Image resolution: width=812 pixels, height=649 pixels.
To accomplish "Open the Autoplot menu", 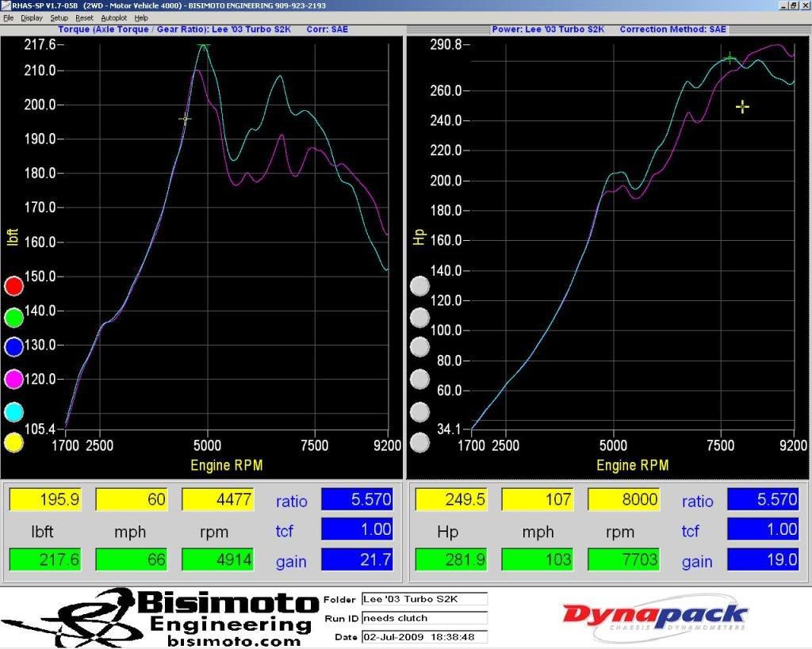I will (x=113, y=17).
